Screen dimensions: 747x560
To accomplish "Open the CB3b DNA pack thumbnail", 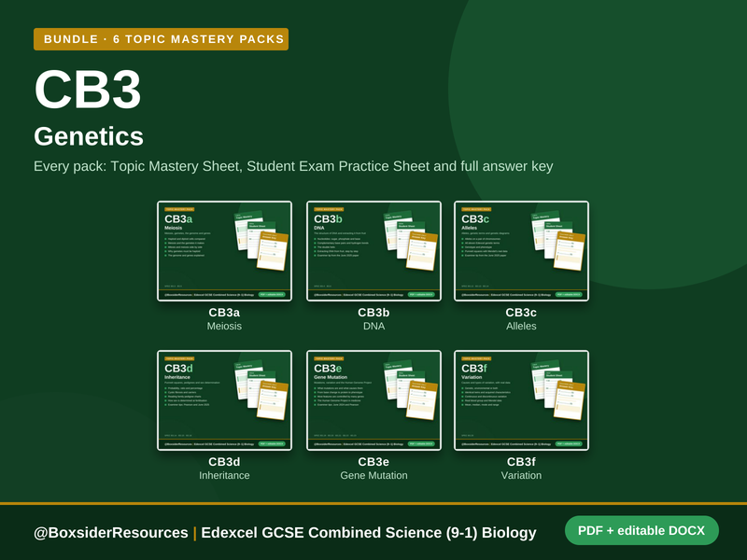I will coord(374,251).
